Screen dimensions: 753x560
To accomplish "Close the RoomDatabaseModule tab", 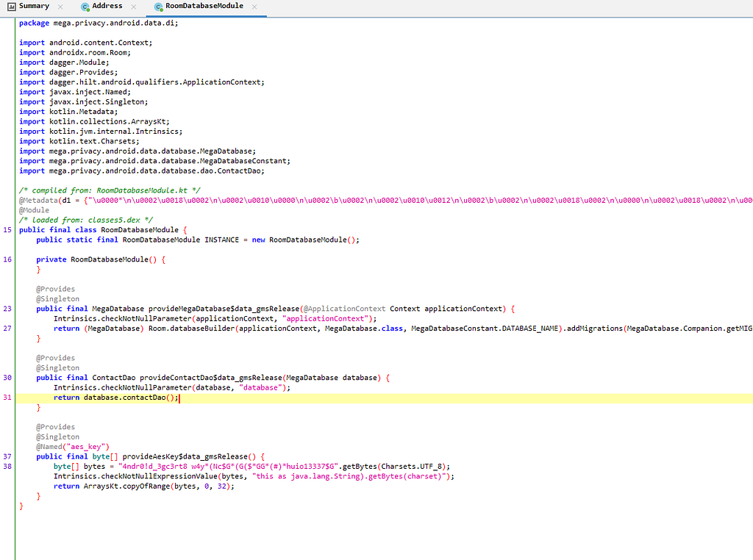I will pyautogui.click(x=254, y=7).
